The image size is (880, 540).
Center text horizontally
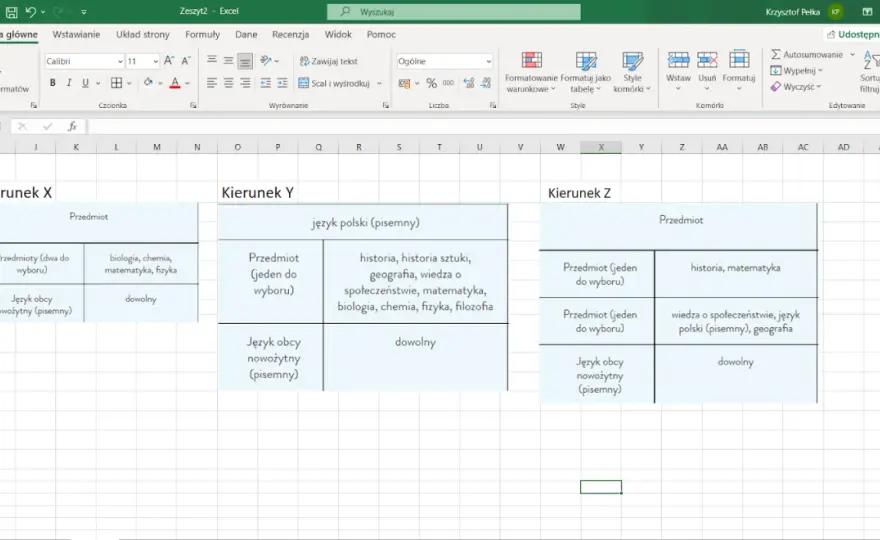(228, 83)
